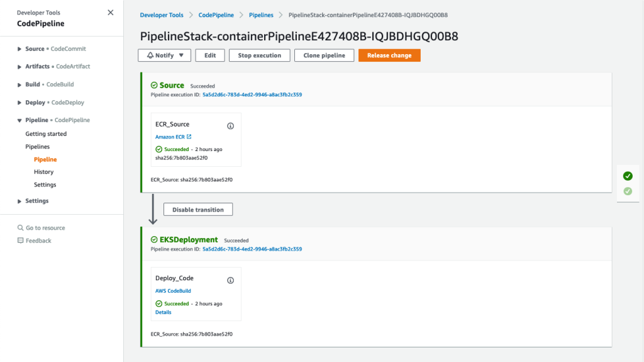Click top stage indicator on right panel
Viewport: 644px width, 362px height.
point(628,176)
